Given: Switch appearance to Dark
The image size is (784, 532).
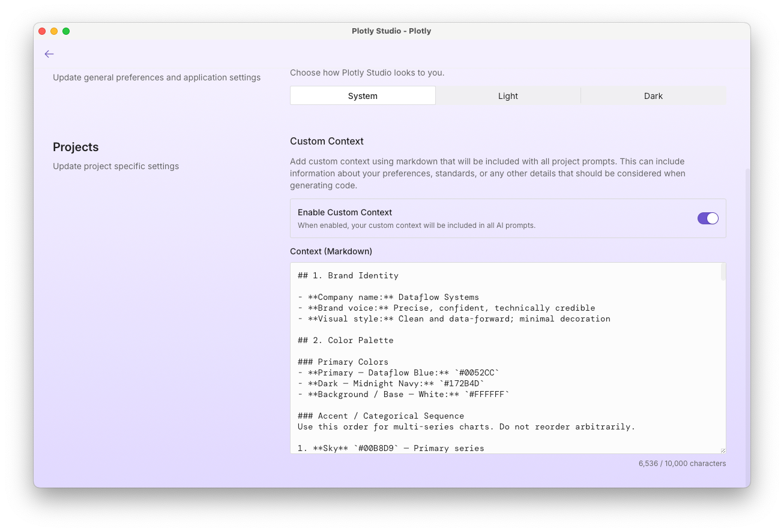Looking at the screenshot, I should (x=653, y=96).
